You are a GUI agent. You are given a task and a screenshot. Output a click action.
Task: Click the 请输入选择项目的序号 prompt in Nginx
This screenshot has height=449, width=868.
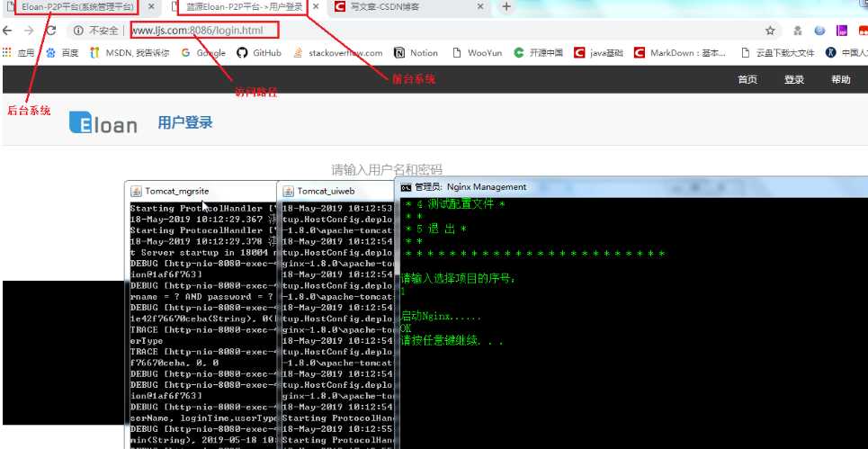tap(458, 278)
